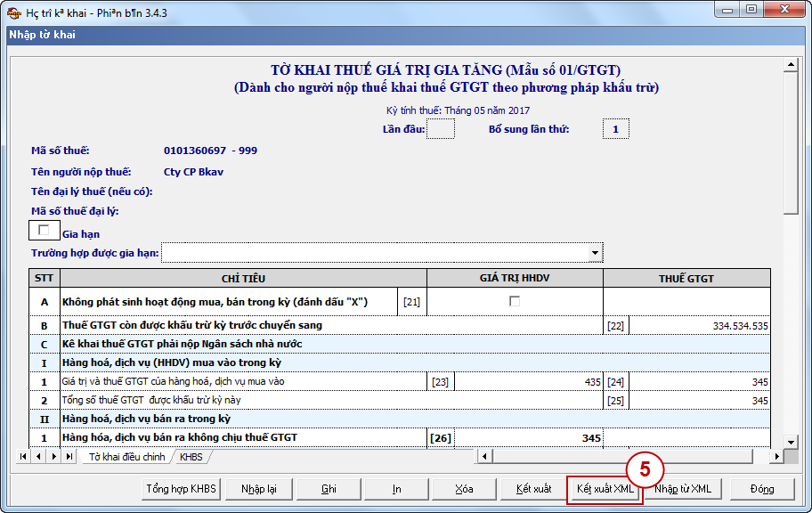812x513 pixels.
Task: Click the vertical scrollbar down arrow
Action: [x=790, y=442]
